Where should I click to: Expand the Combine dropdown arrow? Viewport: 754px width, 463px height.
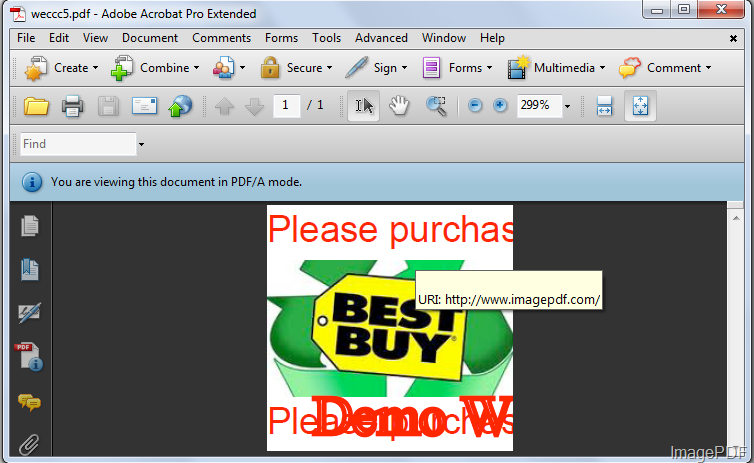[x=196, y=68]
